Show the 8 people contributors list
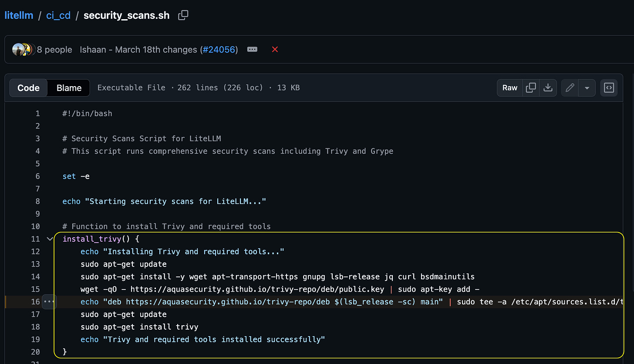 tap(54, 50)
